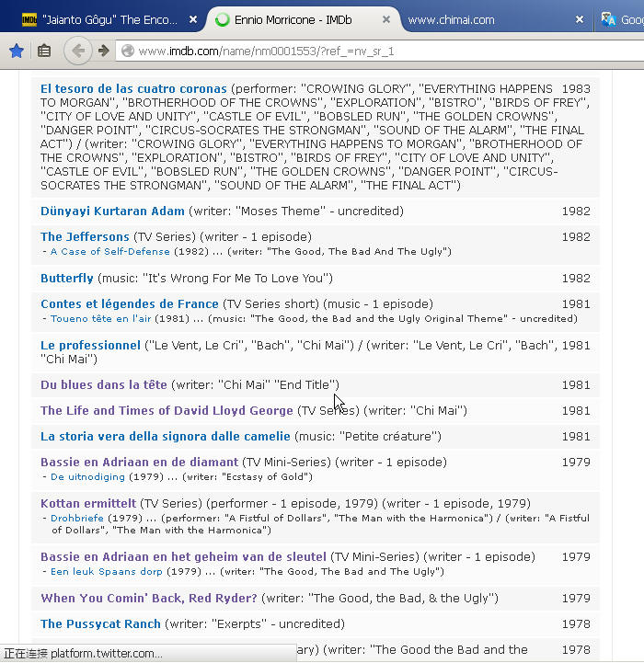
Task: Open the Kottan ermittelt link
Action: (88, 504)
